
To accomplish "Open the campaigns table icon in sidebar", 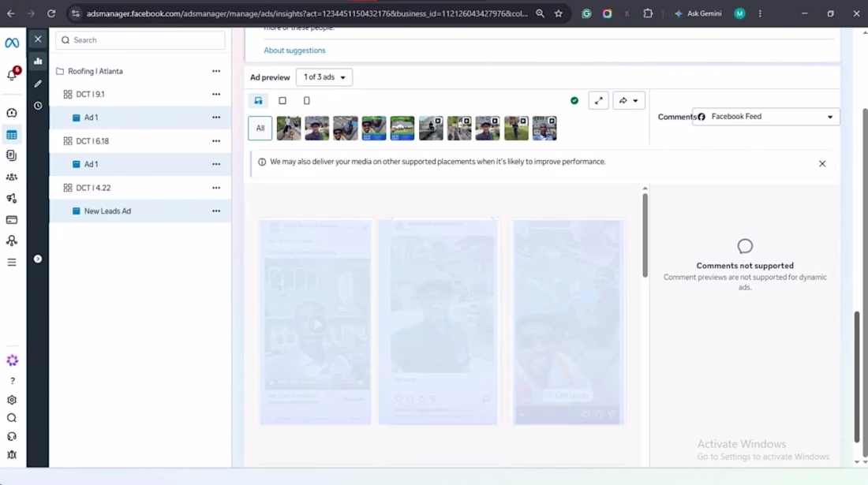I will [12, 135].
